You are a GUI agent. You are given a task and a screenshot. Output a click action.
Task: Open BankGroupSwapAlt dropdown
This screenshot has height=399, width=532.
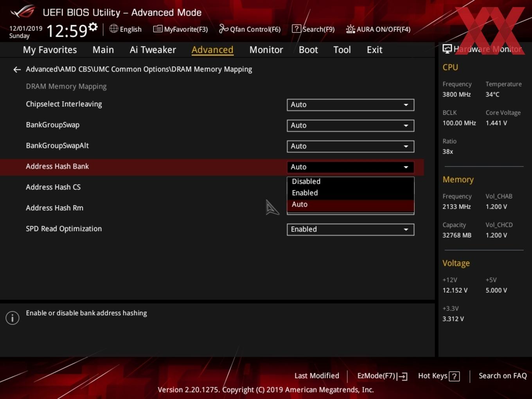[x=350, y=146]
